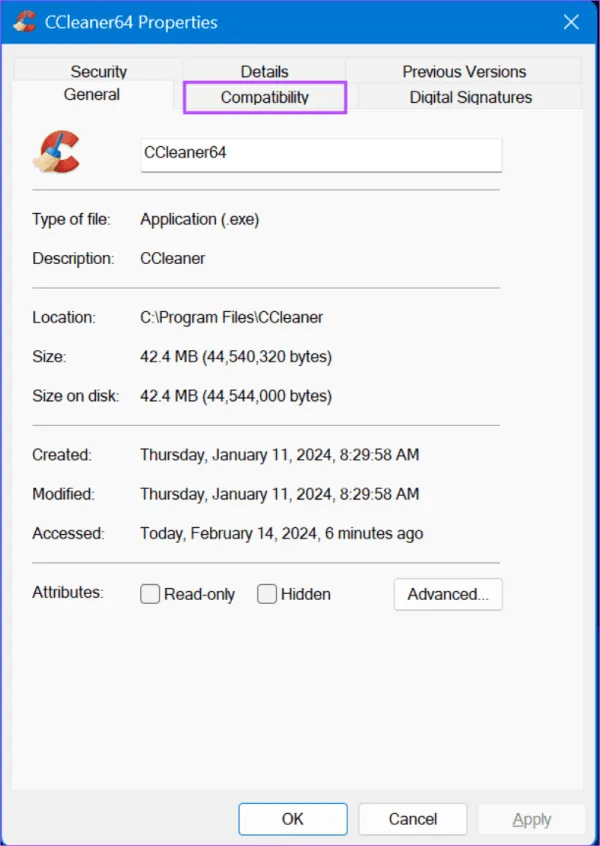
Task: Click the CCleaner64 filename field
Action: [x=320, y=154]
